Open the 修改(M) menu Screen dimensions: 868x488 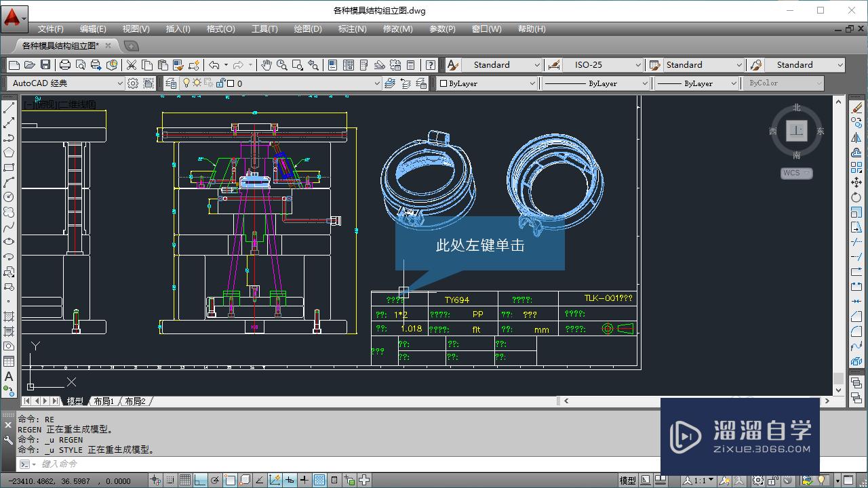398,28
